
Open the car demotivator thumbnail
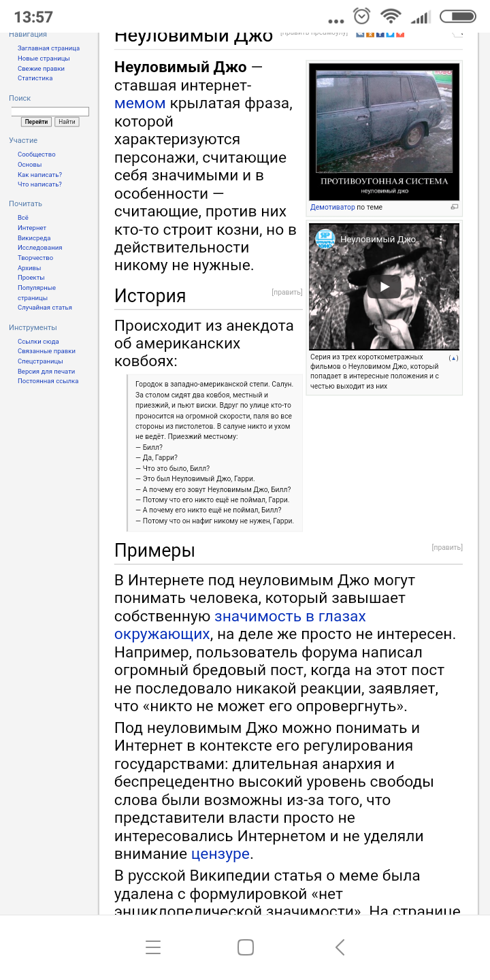384,129
